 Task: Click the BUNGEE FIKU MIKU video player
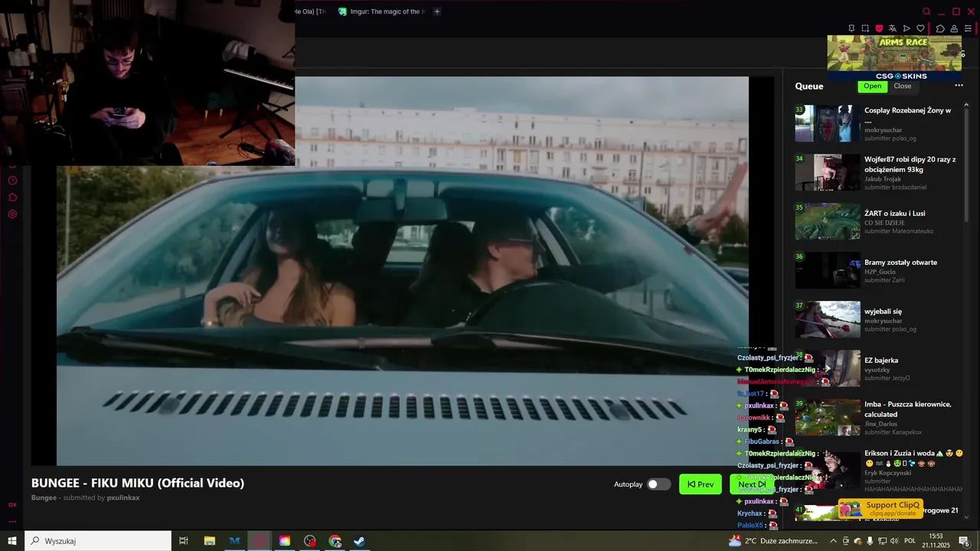pyautogui.click(x=403, y=271)
